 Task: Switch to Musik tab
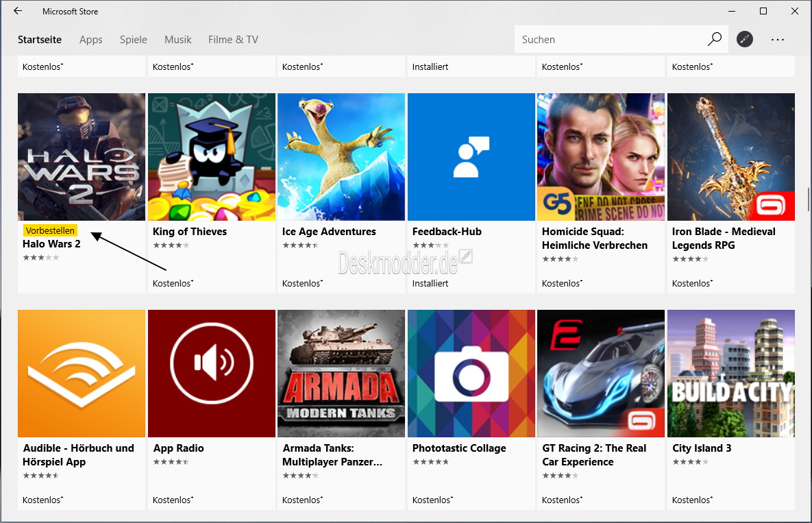177,39
